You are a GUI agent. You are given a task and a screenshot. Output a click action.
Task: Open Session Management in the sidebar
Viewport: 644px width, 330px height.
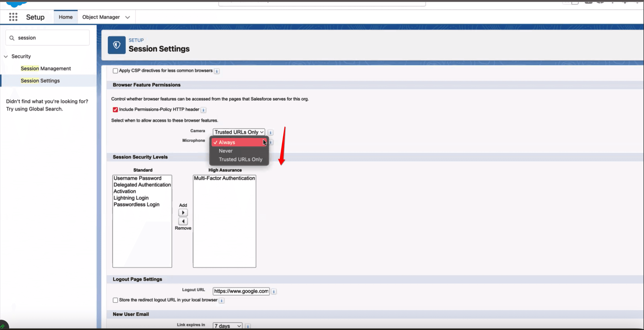pos(46,68)
